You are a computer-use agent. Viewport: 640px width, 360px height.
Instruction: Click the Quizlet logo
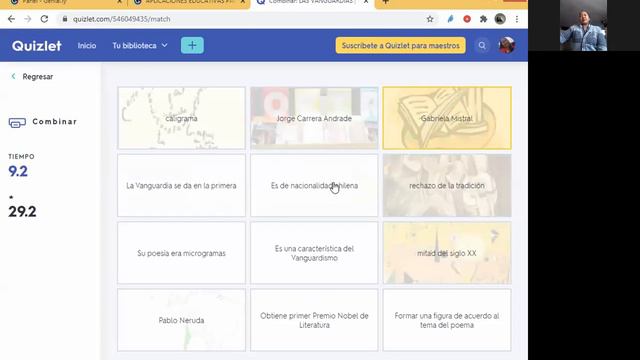(x=37, y=46)
